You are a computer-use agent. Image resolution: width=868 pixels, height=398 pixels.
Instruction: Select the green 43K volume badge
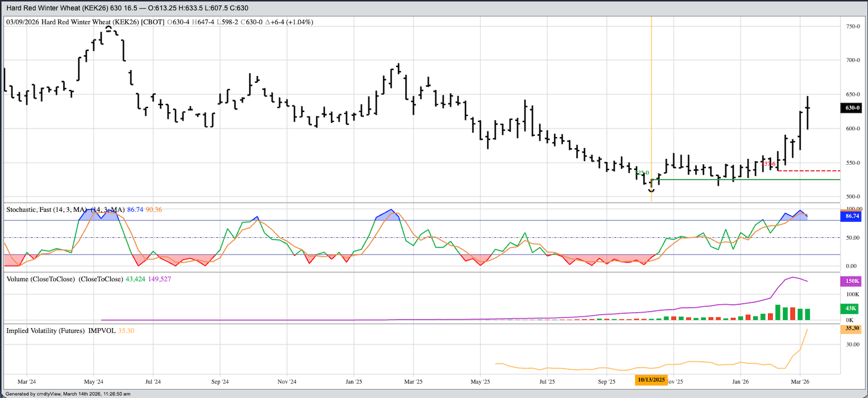point(851,308)
